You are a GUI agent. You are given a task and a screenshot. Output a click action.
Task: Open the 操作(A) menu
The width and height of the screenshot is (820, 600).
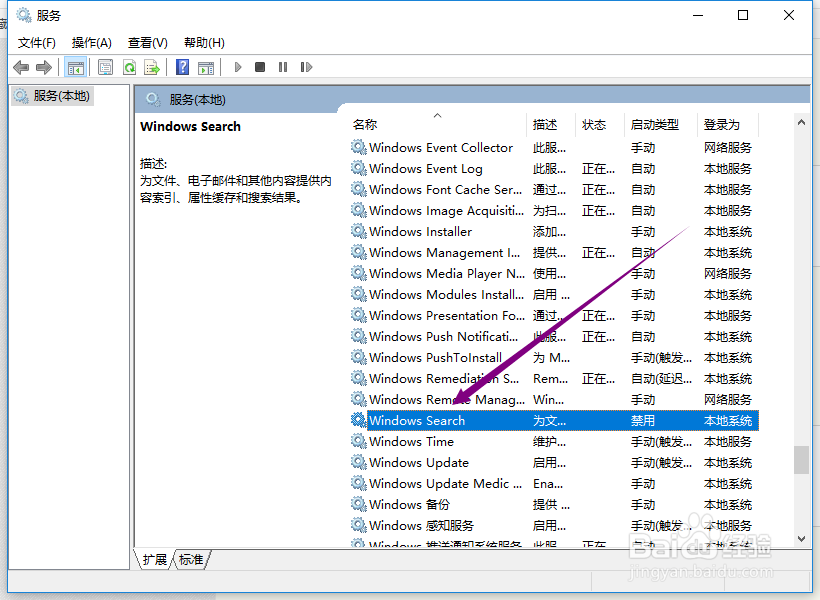click(x=92, y=43)
